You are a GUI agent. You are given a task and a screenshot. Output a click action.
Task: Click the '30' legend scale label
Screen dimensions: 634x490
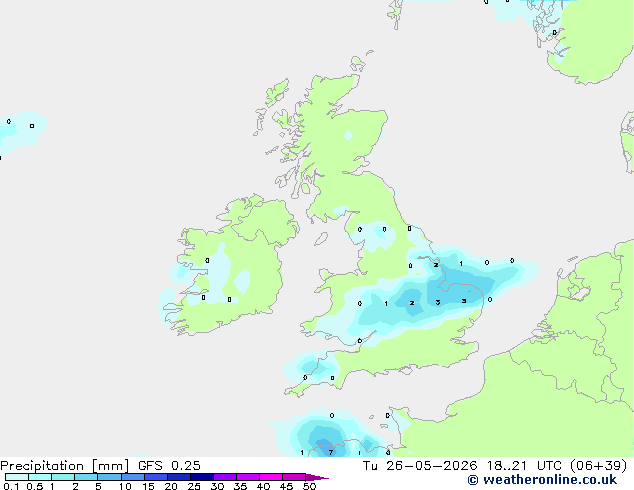click(x=217, y=486)
